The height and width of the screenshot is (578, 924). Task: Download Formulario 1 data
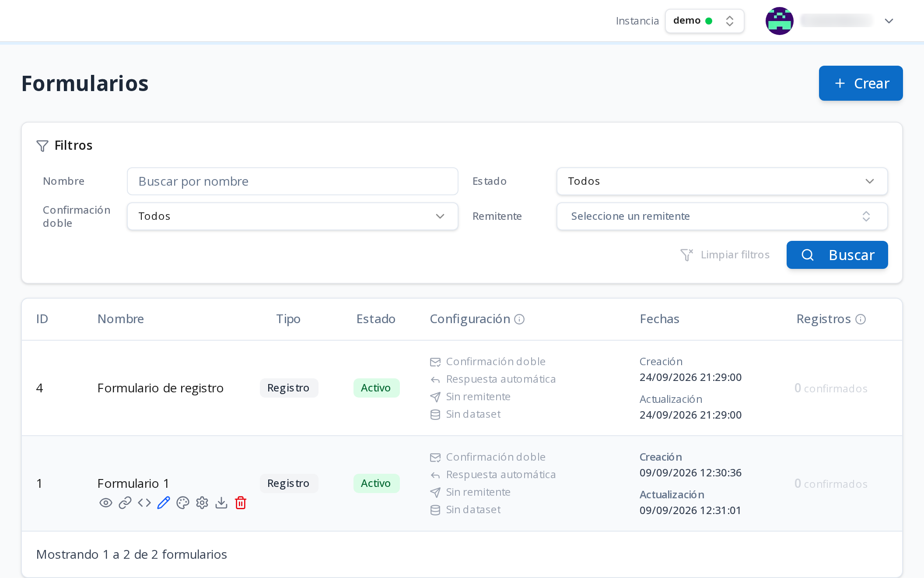point(221,503)
